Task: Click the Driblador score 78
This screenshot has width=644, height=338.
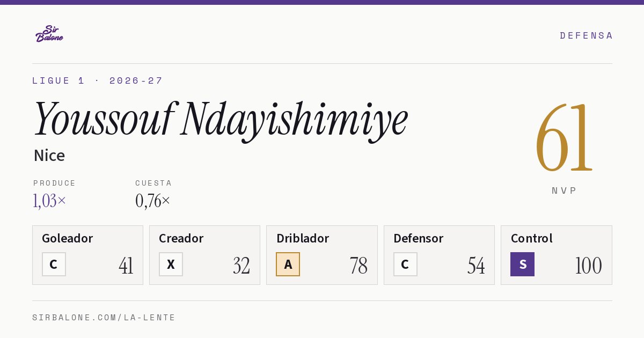Action: pos(358,266)
